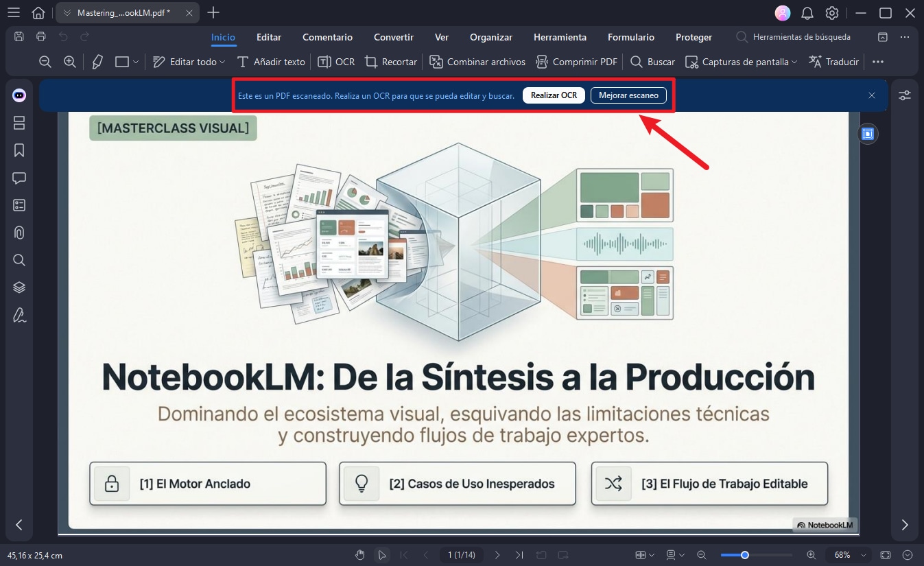This screenshot has height=566, width=924.
Task: Open notifications bell
Action: [x=807, y=13]
